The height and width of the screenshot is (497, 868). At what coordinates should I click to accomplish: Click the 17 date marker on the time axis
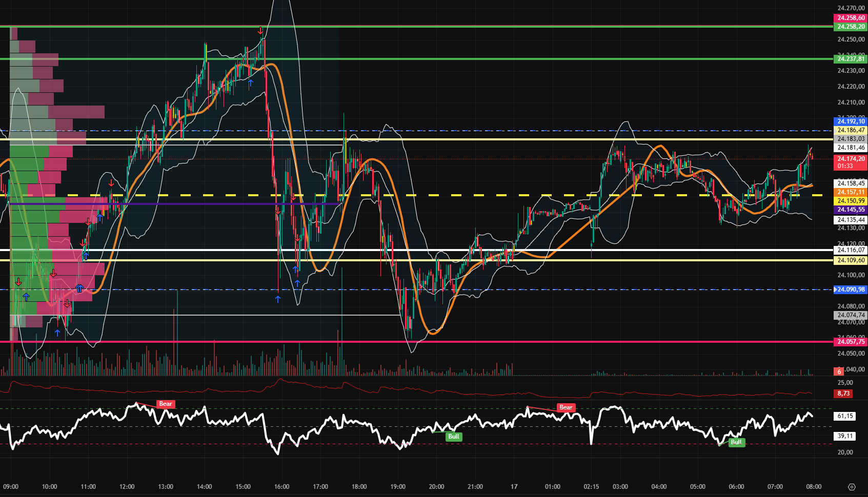coord(513,487)
